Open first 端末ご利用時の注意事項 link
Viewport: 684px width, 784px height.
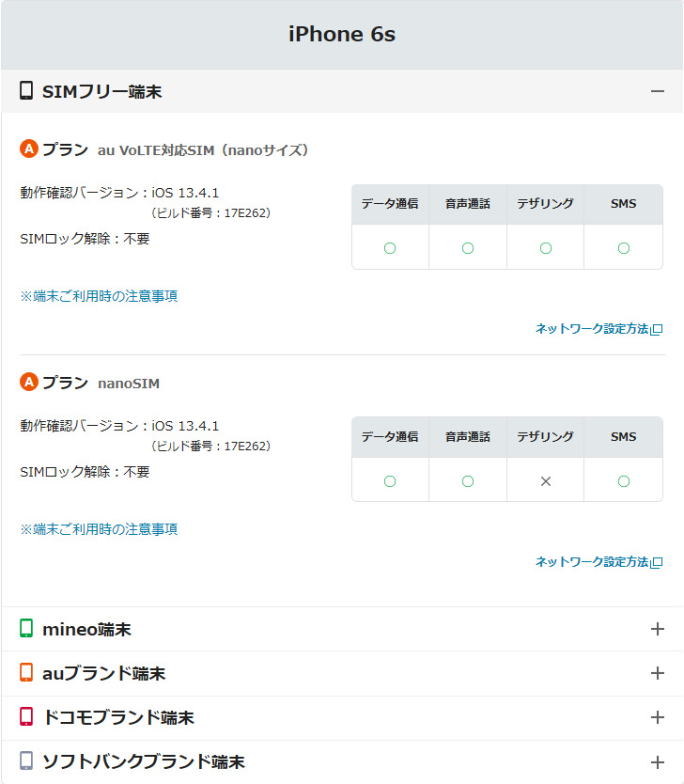click(x=99, y=296)
